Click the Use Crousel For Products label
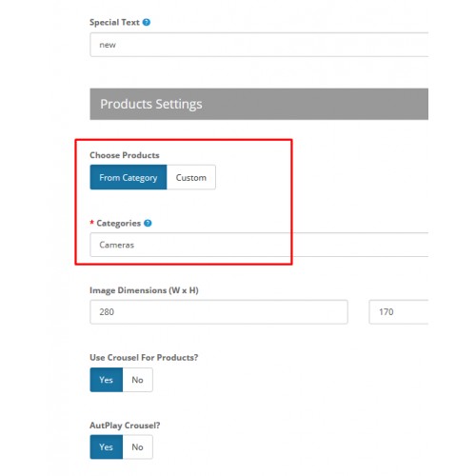The width and height of the screenshot is (476, 476). pyautogui.click(x=144, y=358)
